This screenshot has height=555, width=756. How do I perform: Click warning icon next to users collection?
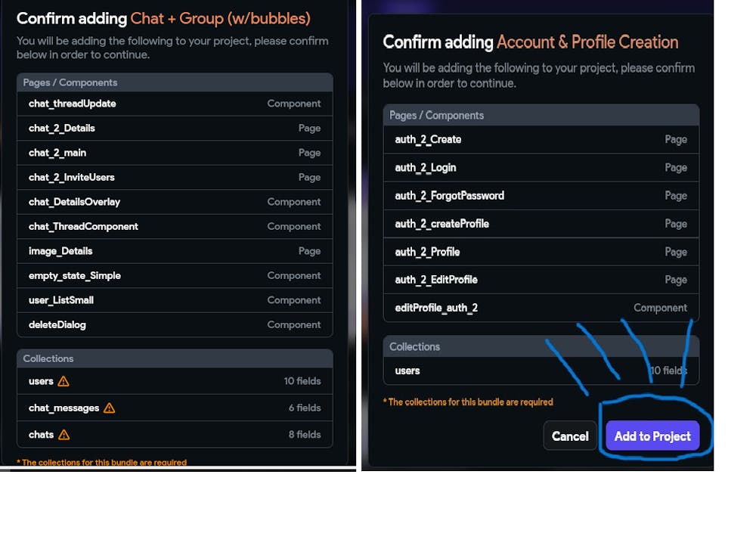(x=64, y=381)
